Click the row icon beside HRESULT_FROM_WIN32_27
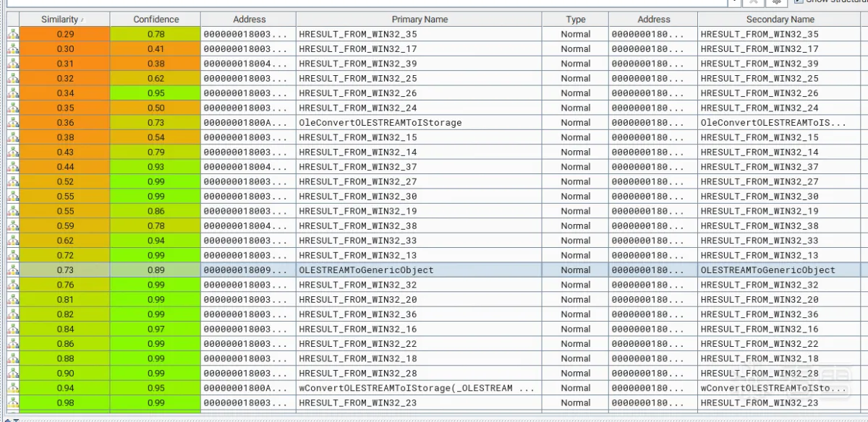868x422 pixels. 13,181
